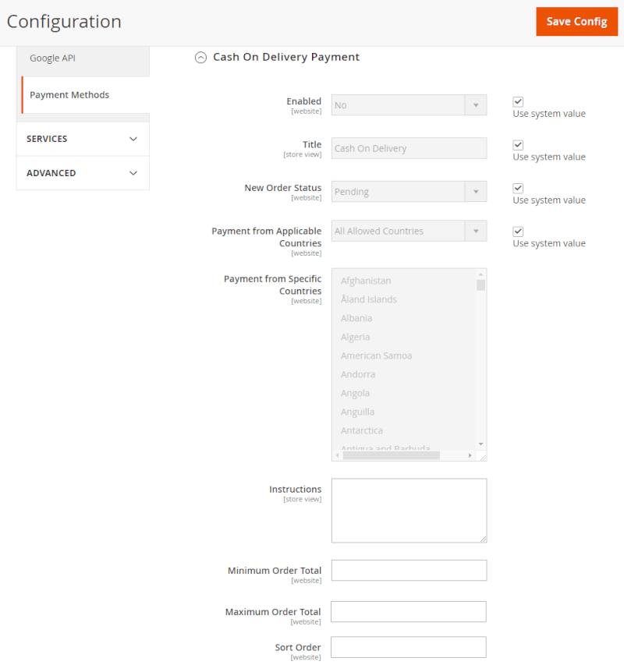This screenshot has height=672, width=624.
Task: Click inside the Instructions text area
Action: (409, 510)
